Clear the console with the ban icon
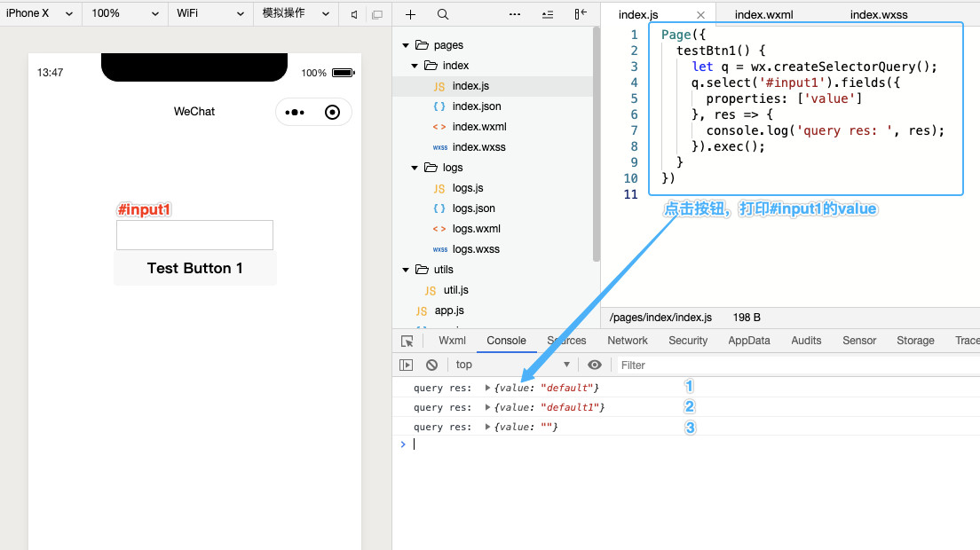980x550 pixels. pyautogui.click(x=432, y=365)
